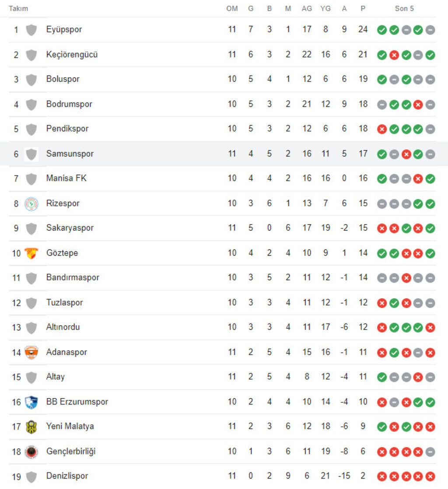Click the Adanaspor club logo

pyautogui.click(x=31, y=352)
